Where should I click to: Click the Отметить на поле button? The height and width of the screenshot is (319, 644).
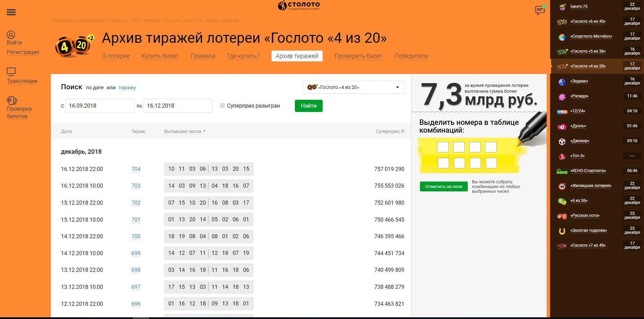pos(444,186)
